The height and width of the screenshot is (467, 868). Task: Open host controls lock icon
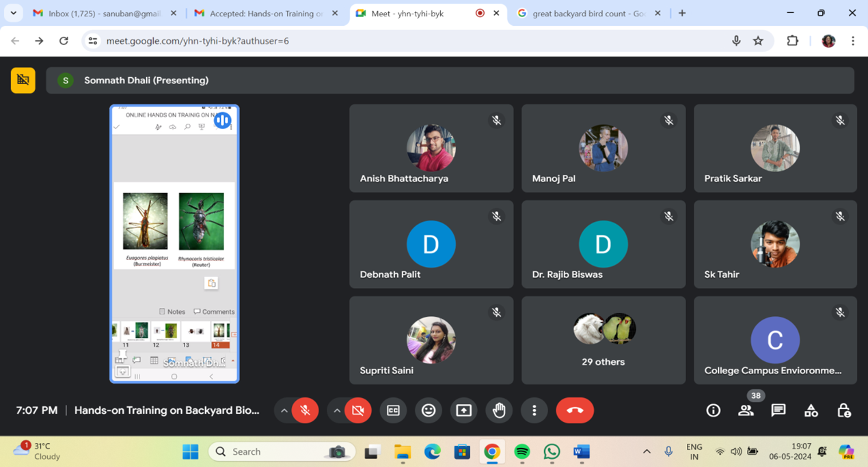[x=844, y=410]
